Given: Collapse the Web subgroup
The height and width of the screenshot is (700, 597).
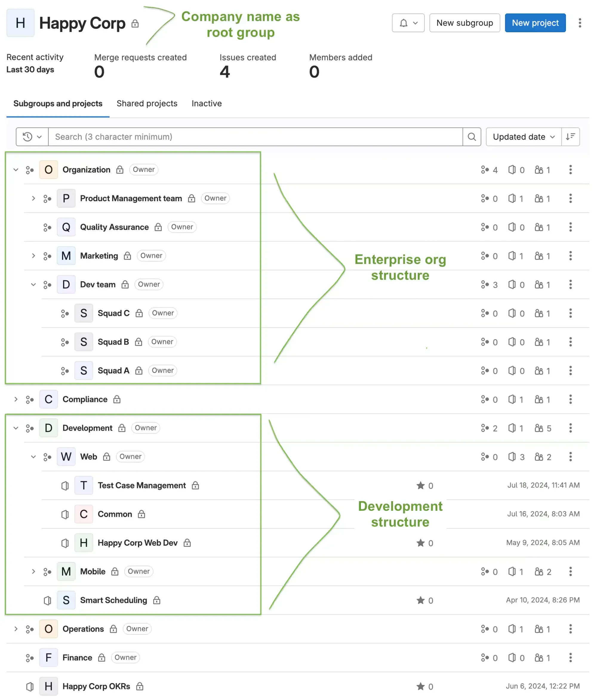Looking at the screenshot, I should pos(33,457).
